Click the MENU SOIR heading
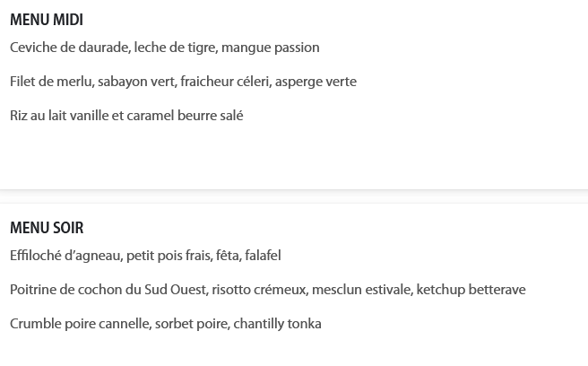The width and height of the screenshot is (588, 366). [47, 228]
